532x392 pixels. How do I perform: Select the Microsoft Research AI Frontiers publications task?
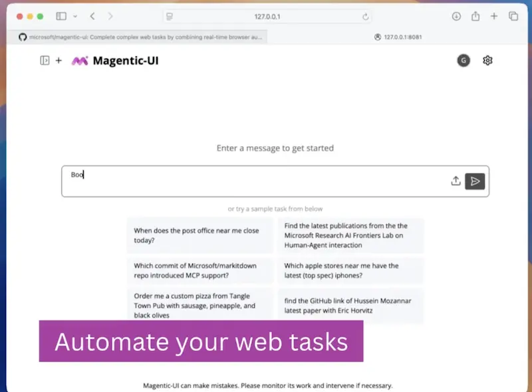(x=350, y=235)
